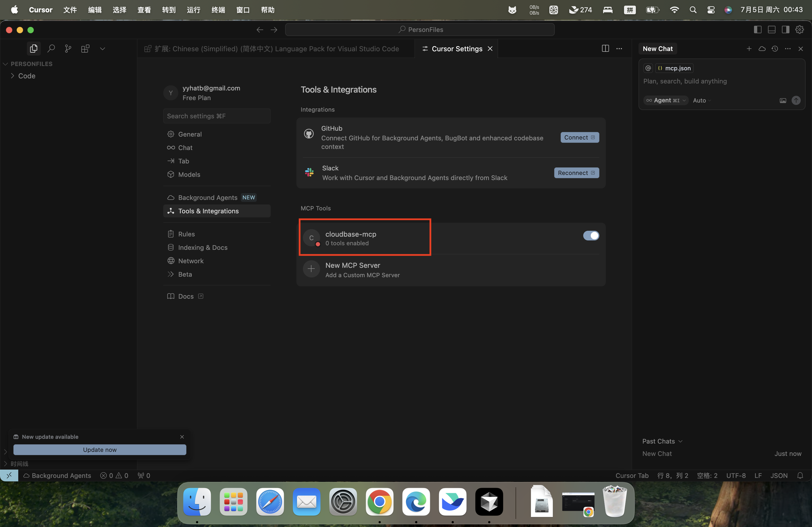This screenshot has height=527, width=812.
Task: Send the chat message arrow button
Action: click(796, 100)
